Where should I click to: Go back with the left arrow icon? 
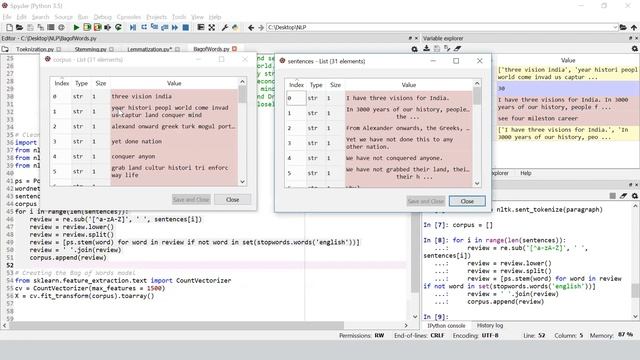click(x=251, y=27)
